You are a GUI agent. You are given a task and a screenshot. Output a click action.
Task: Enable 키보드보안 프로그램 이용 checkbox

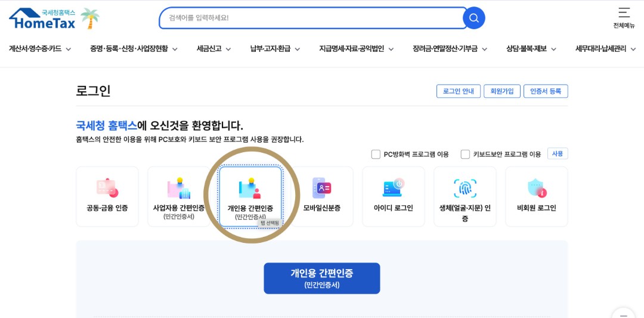(x=465, y=154)
